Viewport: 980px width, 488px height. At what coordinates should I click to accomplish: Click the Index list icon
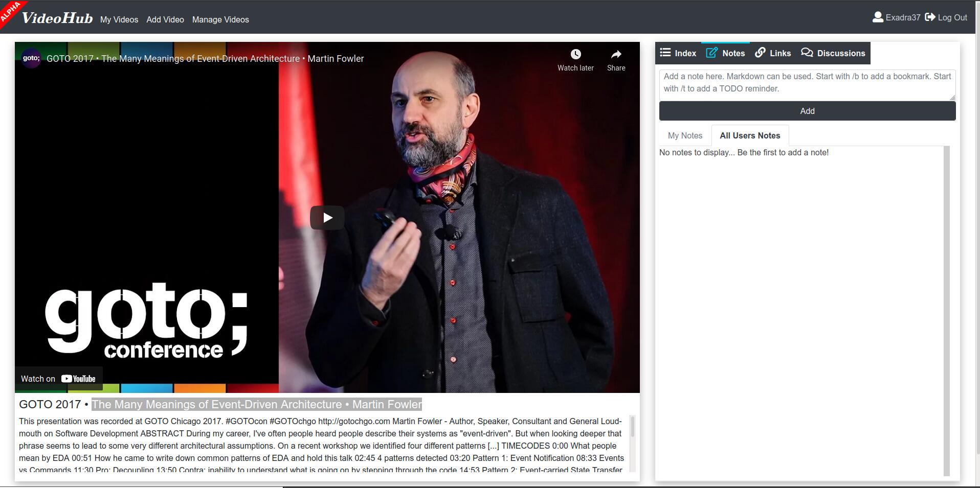(x=665, y=52)
